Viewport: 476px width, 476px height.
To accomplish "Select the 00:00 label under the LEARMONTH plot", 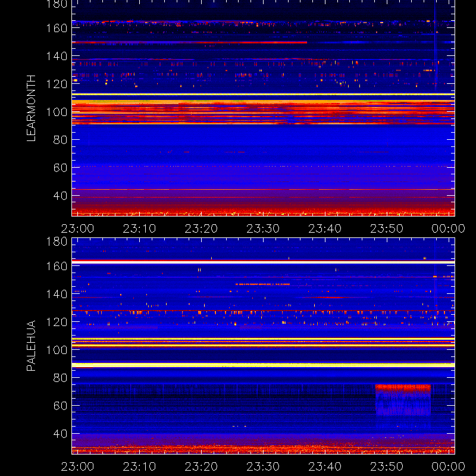I will pos(449,228).
